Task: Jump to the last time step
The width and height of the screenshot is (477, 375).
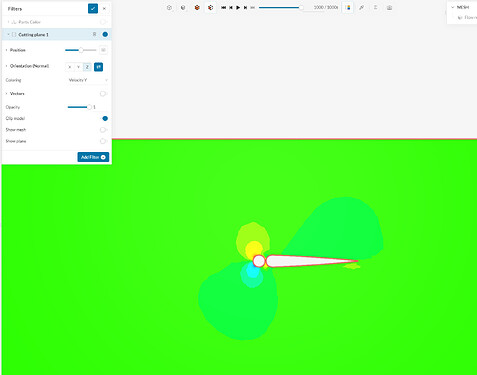Action: pyautogui.click(x=252, y=7)
